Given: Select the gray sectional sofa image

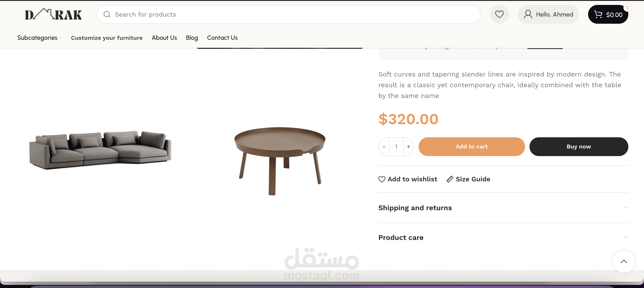Looking at the screenshot, I should pyautogui.click(x=100, y=150).
